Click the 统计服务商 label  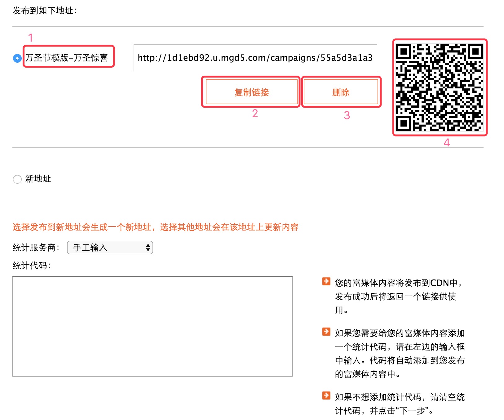[x=36, y=248]
